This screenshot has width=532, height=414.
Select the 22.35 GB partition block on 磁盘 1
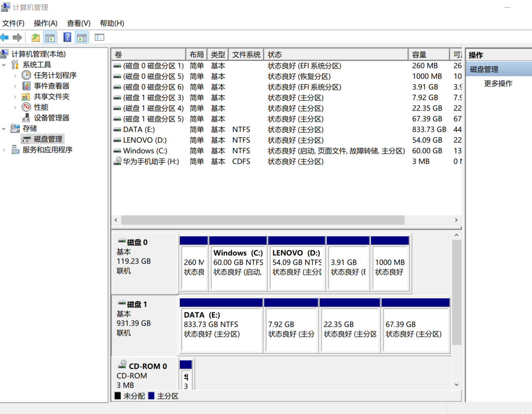coord(349,326)
